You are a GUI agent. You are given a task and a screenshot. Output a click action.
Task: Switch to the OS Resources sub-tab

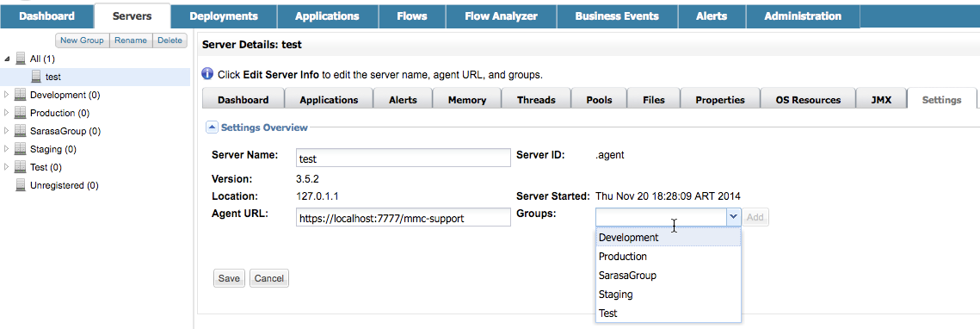pos(808,99)
